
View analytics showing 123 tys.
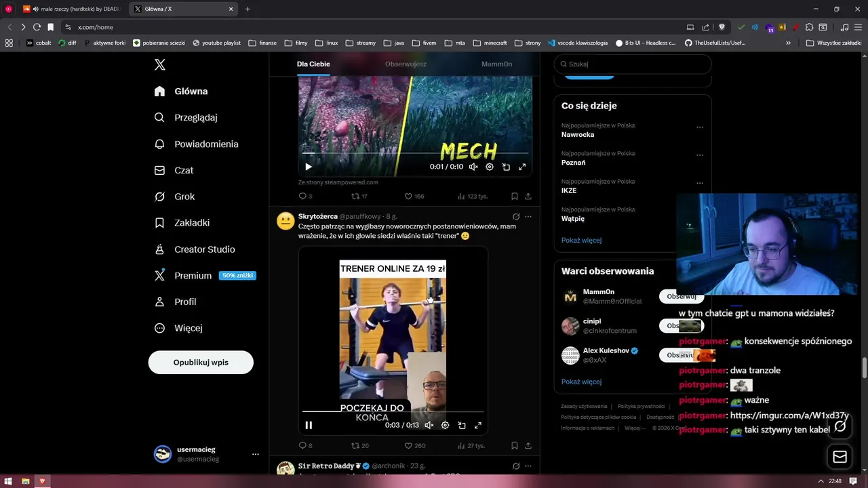472,196
